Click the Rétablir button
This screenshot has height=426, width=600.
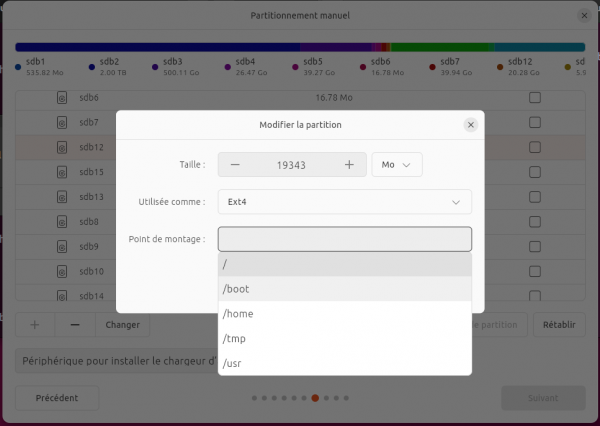[x=559, y=325]
